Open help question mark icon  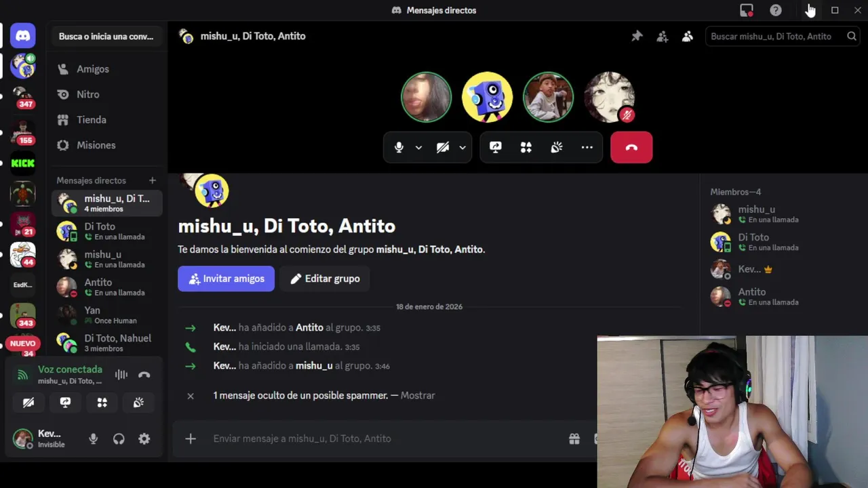(776, 10)
